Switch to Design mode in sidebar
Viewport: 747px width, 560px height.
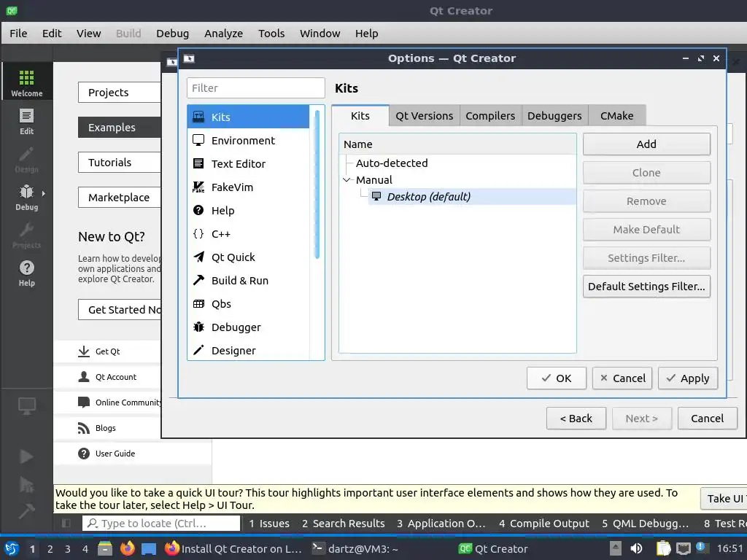(27, 160)
